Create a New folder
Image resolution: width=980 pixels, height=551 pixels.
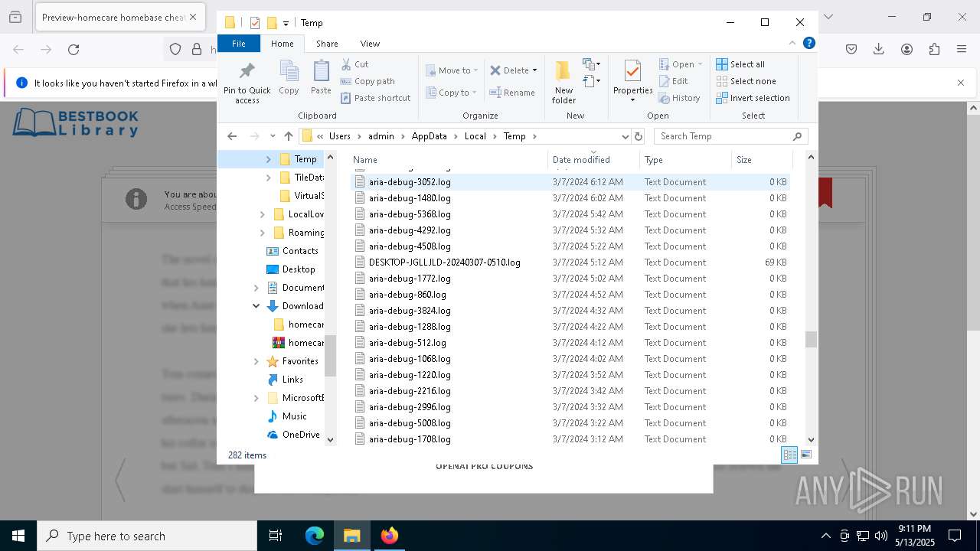(563, 82)
